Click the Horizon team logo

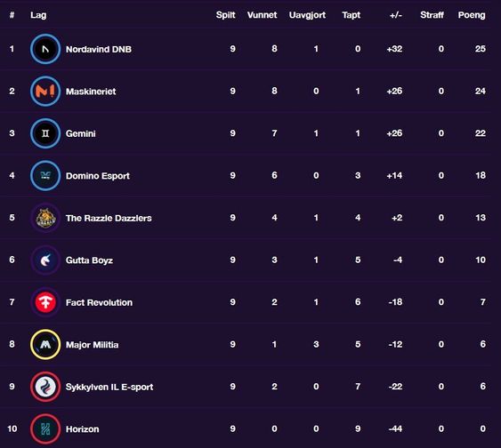pyautogui.click(x=45, y=428)
